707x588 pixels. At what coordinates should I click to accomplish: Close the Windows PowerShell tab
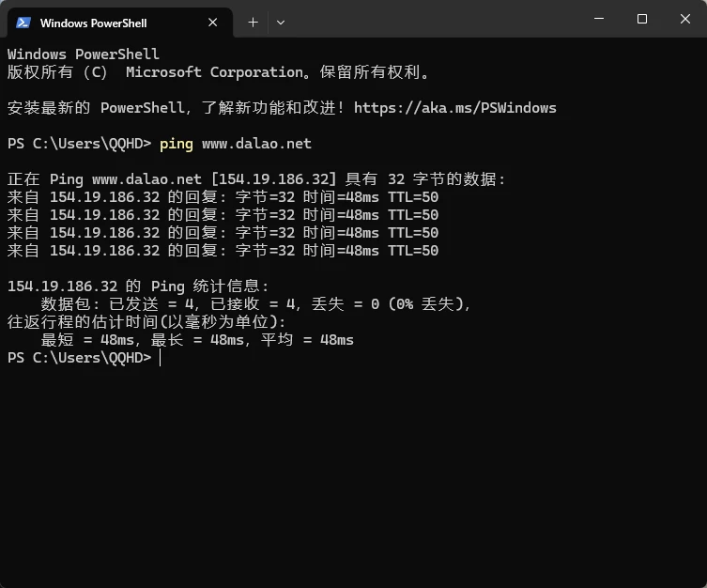(x=213, y=22)
